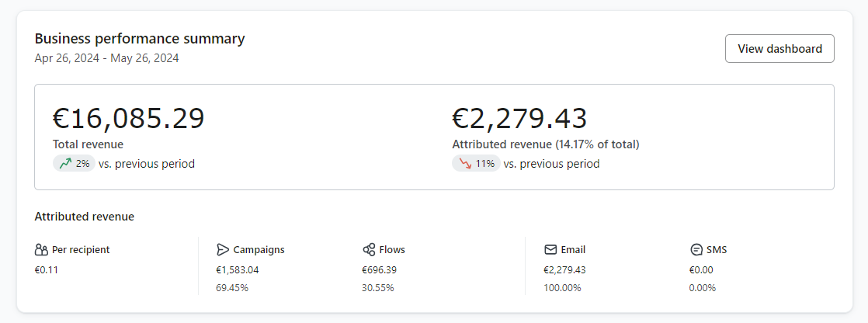The image size is (868, 323).
Task: Click the Apr 26 - May 26 date range
Action: pyautogui.click(x=107, y=58)
